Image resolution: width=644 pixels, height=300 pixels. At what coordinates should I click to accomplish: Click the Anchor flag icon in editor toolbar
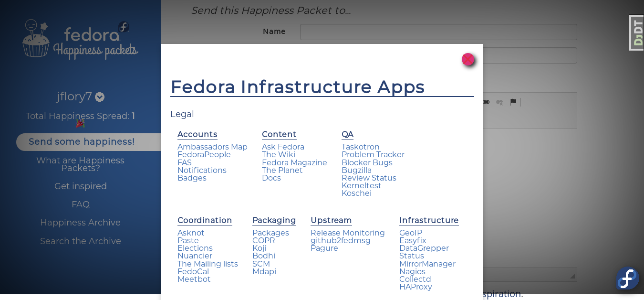pyautogui.click(x=513, y=102)
